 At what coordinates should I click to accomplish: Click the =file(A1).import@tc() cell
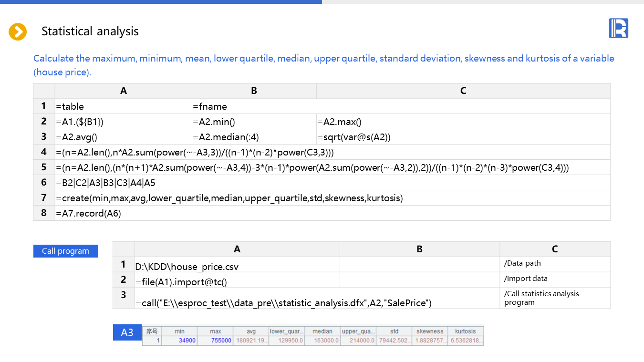[237, 281]
